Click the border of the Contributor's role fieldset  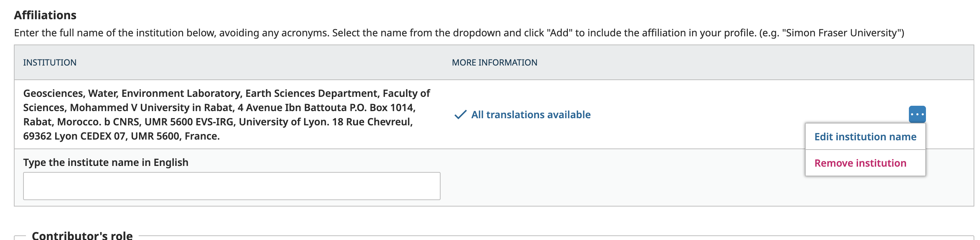pyautogui.click(x=533, y=236)
